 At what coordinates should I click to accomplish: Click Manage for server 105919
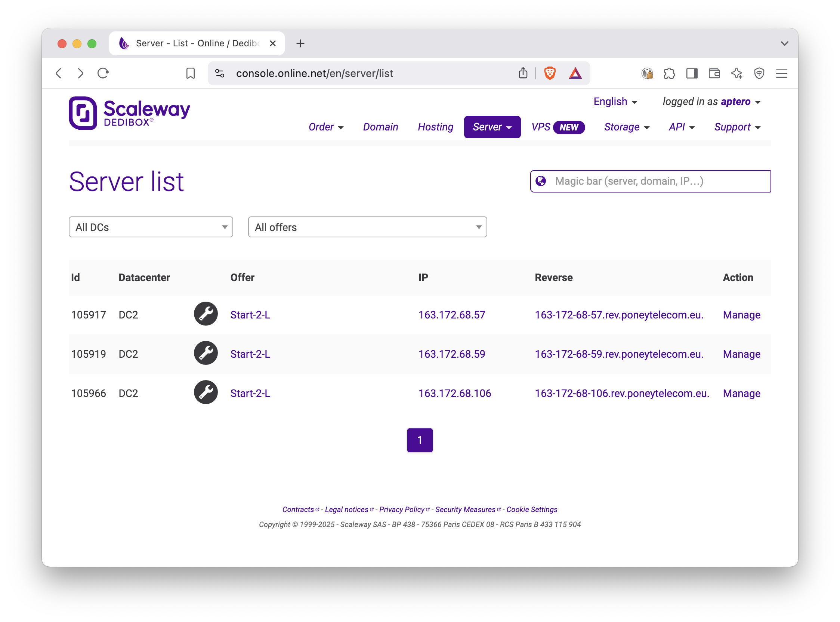741,354
